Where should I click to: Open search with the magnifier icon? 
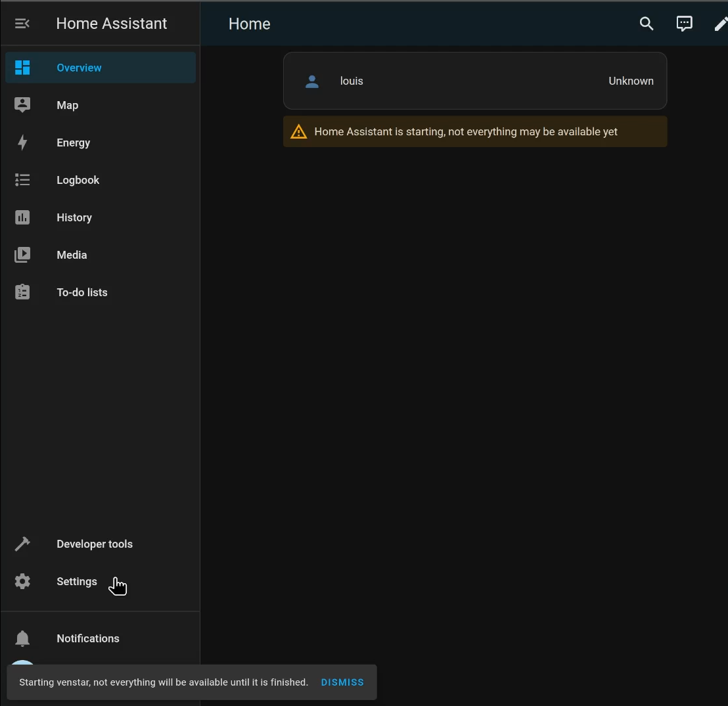647,24
